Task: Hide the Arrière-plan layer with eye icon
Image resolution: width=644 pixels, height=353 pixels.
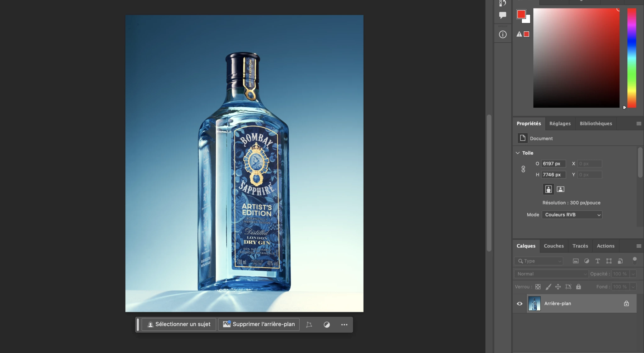Action: tap(519, 303)
